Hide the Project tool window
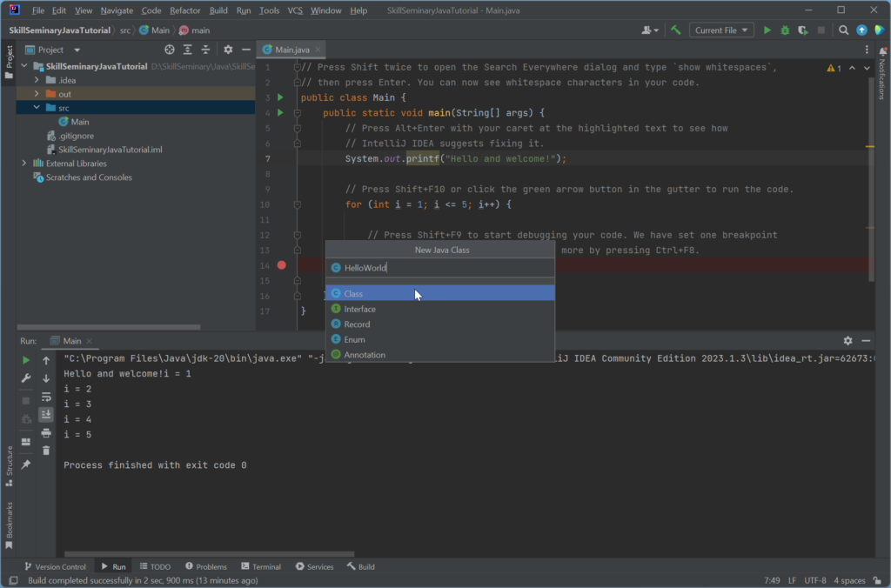Image resolution: width=891 pixels, height=588 pixels. [x=246, y=50]
